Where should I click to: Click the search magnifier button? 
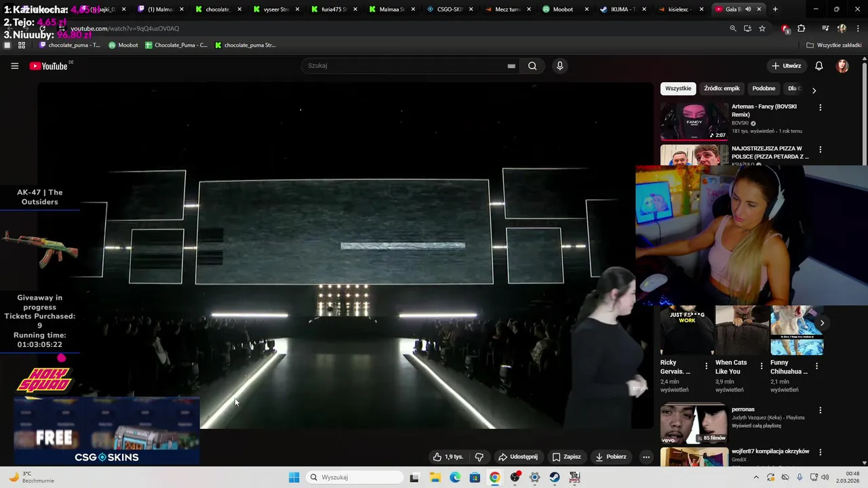pos(532,66)
